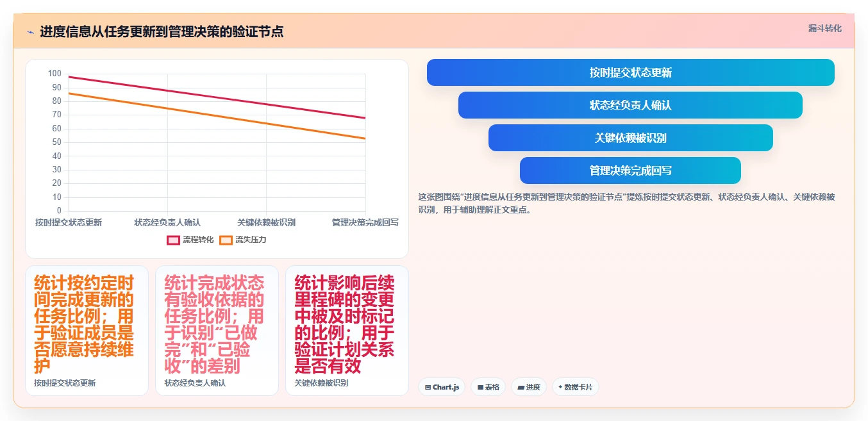868x421 pixels.
Task: Open the pink 统计完成状态有验收依据 data card
Action: (217, 331)
